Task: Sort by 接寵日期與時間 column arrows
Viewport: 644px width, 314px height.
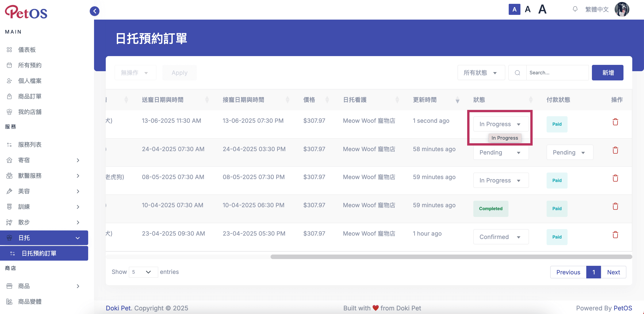Action: [287, 100]
